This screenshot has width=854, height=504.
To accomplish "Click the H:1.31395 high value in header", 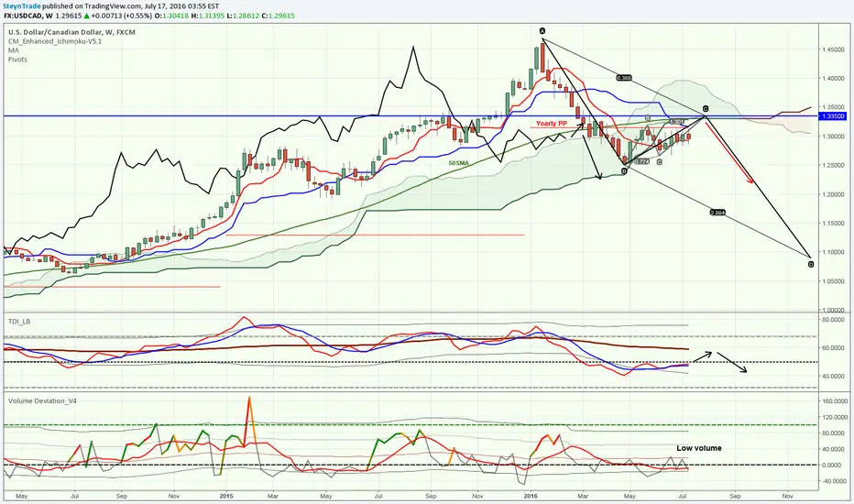I will click(207, 16).
